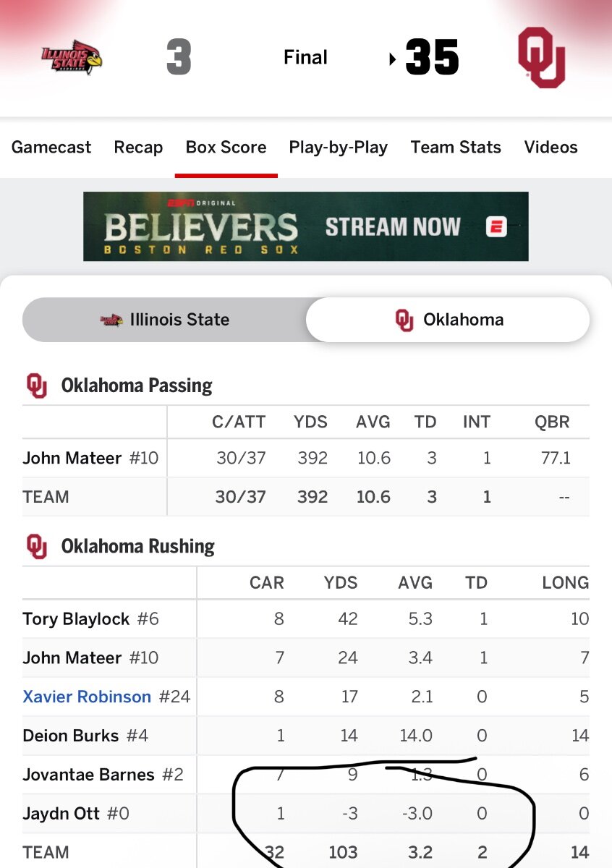Open the Videos tab
Image resolution: width=612 pixels, height=868 pixels.
coord(551,148)
